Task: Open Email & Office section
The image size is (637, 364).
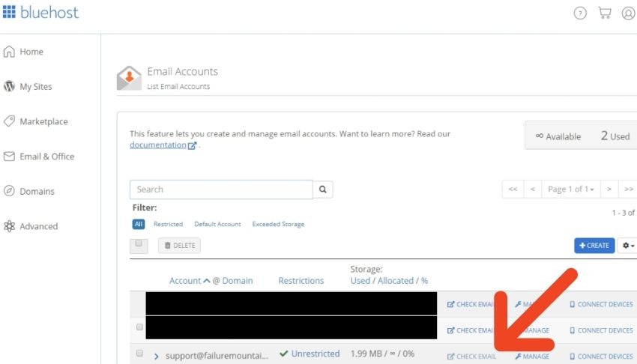Action: pyautogui.click(x=39, y=157)
